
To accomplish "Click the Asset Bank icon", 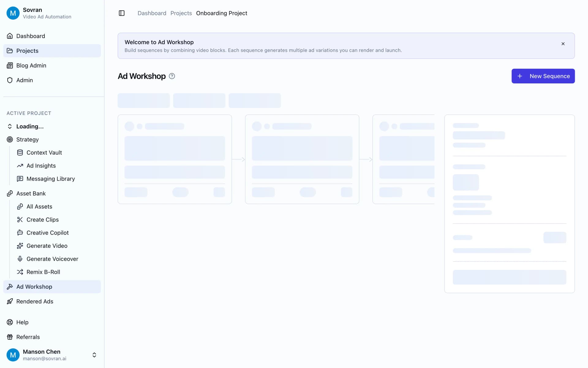I will [x=10, y=194].
